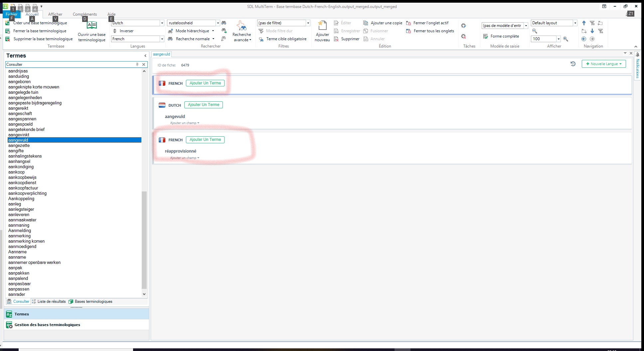Toggle Forme complète
This screenshot has height=351, width=644.
501,36
